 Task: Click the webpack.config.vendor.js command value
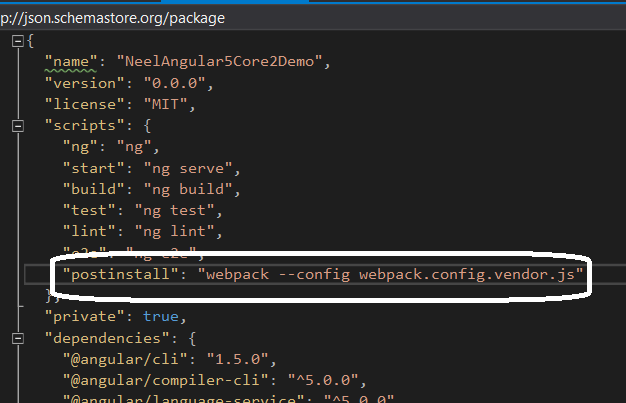point(391,275)
